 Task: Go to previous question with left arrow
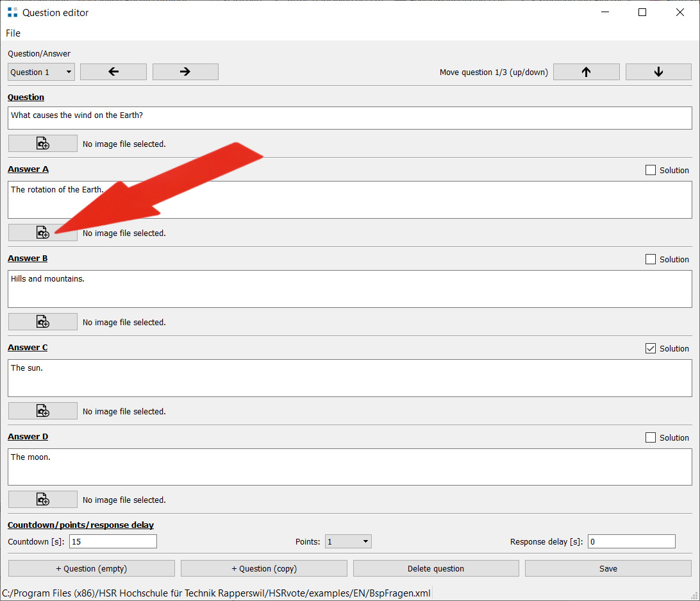click(113, 72)
